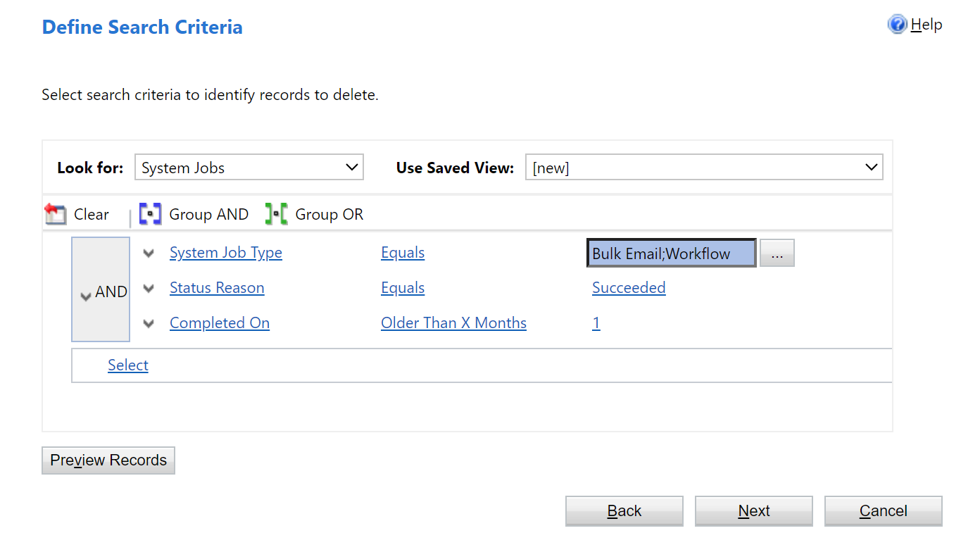Viewport: 980px width, 533px height.
Task: Click the Bulk Email;Workflow value field
Action: click(x=671, y=253)
